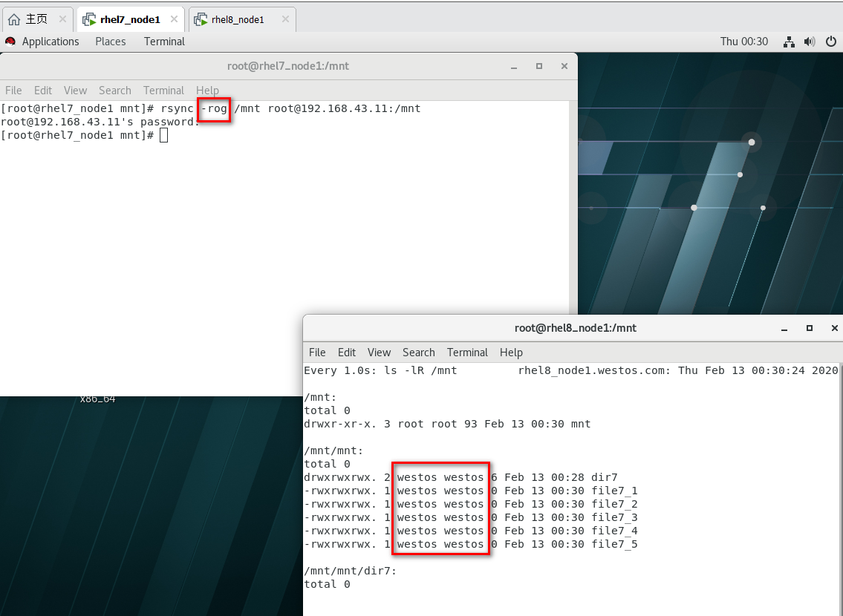Screen dimensions: 843x616
Task: Maximize the rhel7_node1 terminal window
Action: pos(539,66)
